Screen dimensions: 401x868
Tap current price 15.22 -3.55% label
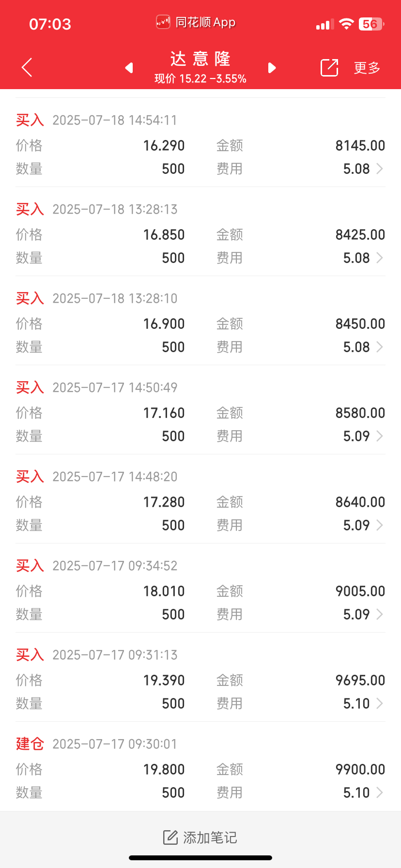200,79
